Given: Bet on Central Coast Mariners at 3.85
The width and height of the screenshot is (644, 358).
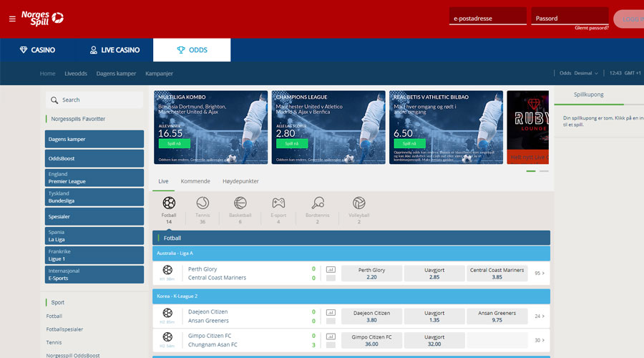Looking at the screenshot, I should coord(497,274).
